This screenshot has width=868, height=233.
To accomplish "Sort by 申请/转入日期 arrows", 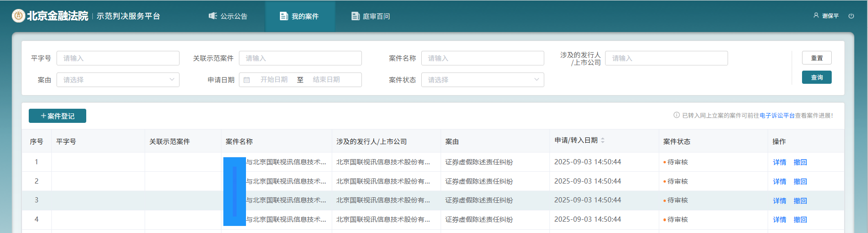I will coord(603,140).
